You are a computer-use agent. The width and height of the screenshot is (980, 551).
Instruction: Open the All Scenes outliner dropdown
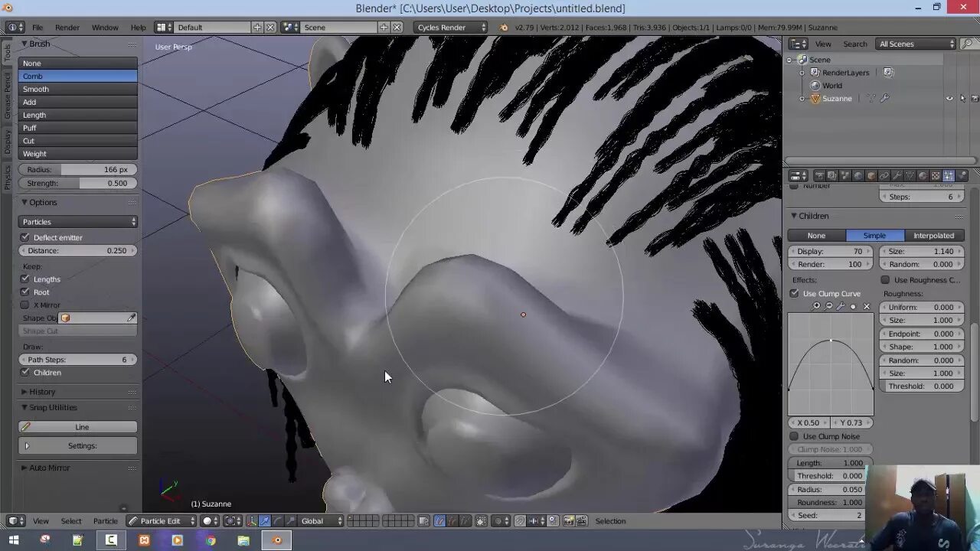(917, 44)
